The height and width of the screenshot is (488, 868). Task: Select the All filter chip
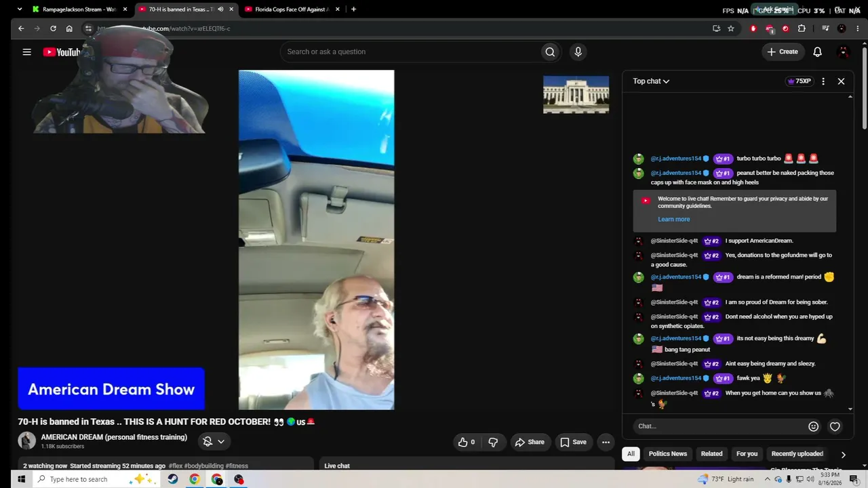[x=631, y=454]
